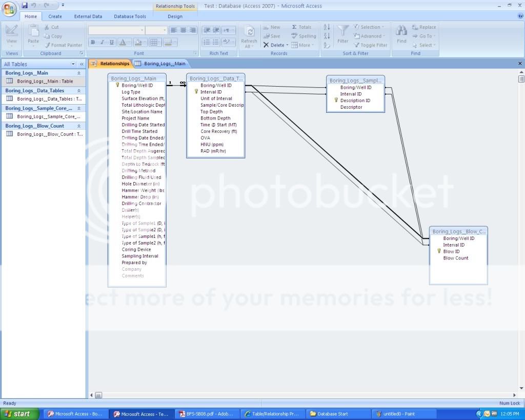Click the Save icon in quick access toolbar
525x420 pixels.
click(x=25, y=6)
